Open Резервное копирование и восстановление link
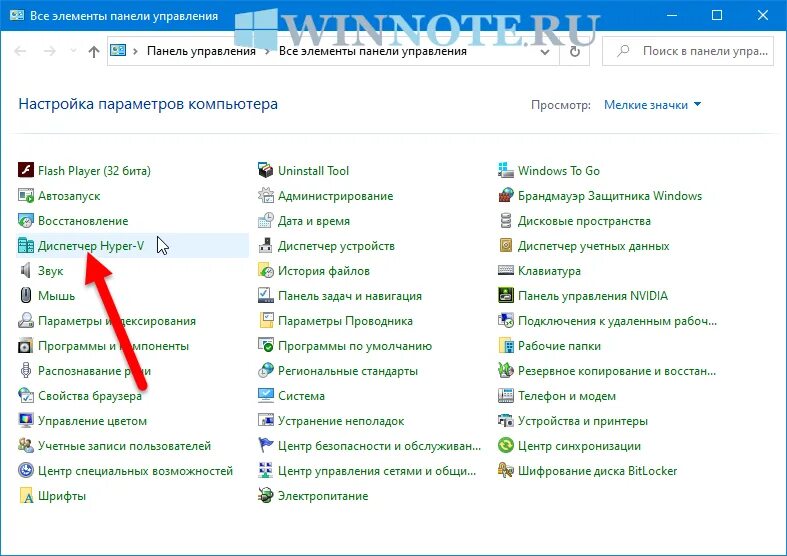The height and width of the screenshot is (556, 787). point(617,371)
